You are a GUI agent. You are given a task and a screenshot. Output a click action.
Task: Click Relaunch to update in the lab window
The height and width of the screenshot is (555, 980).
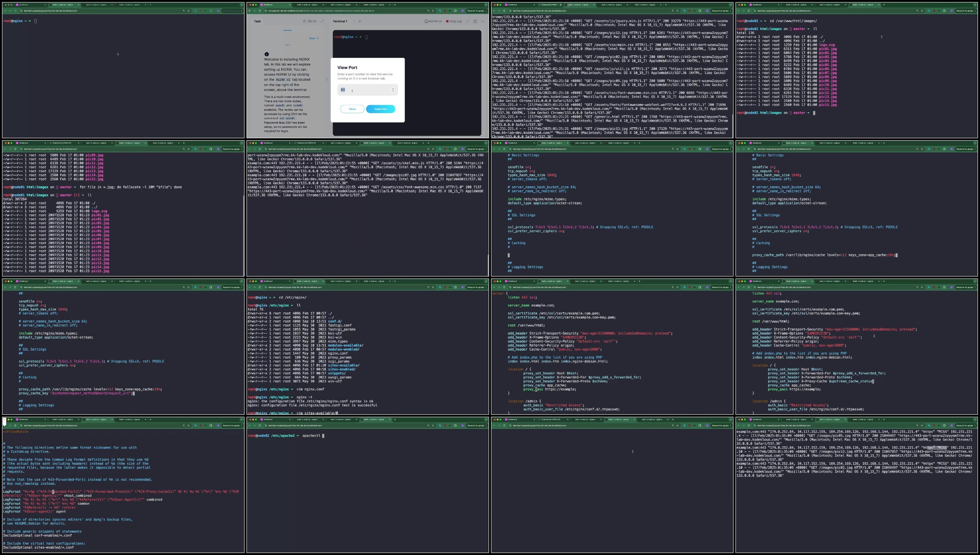(476, 11)
